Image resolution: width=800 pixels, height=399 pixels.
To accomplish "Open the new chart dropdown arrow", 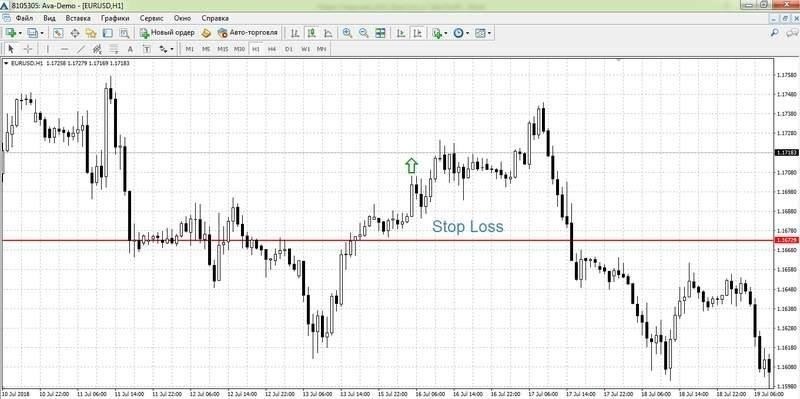I will pos(20,33).
